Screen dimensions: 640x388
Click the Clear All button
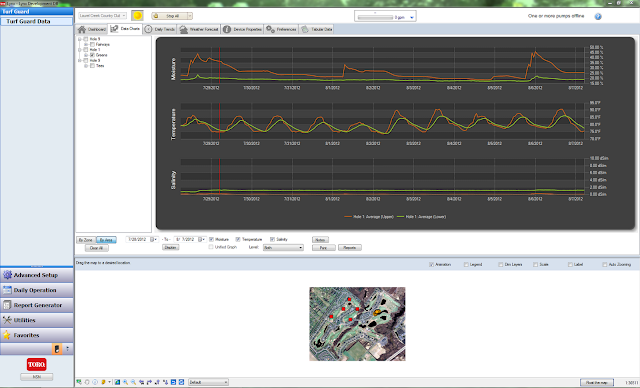pyautogui.click(x=96, y=248)
